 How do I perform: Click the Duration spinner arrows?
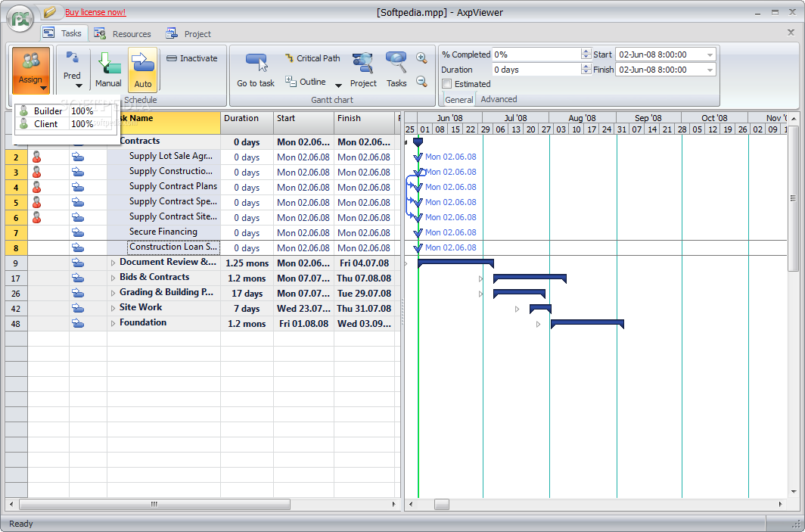point(586,70)
